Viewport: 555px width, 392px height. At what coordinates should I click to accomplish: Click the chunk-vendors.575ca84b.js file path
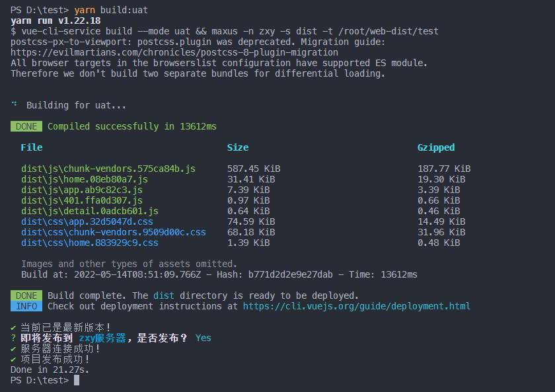[x=108, y=169]
